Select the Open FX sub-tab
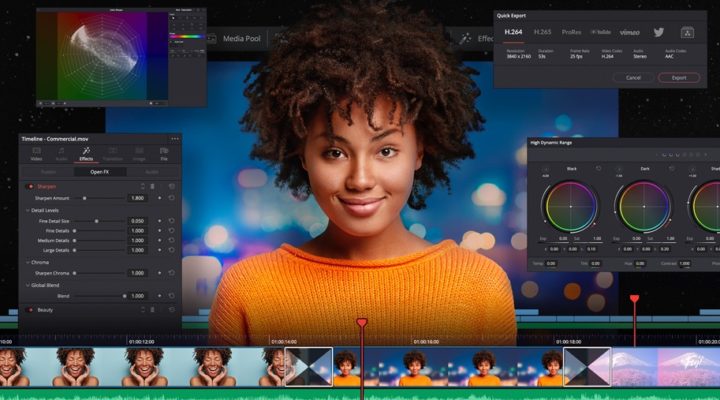 [x=100, y=172]
